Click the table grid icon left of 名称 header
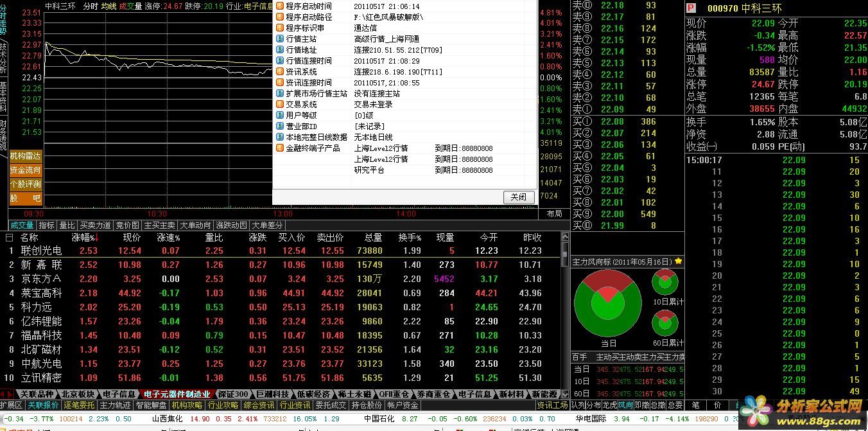 (9, 237)
